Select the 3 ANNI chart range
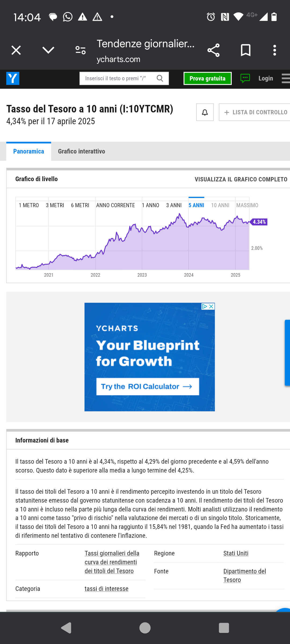Viewport: 290px width, 644px height. pos(174,205)
